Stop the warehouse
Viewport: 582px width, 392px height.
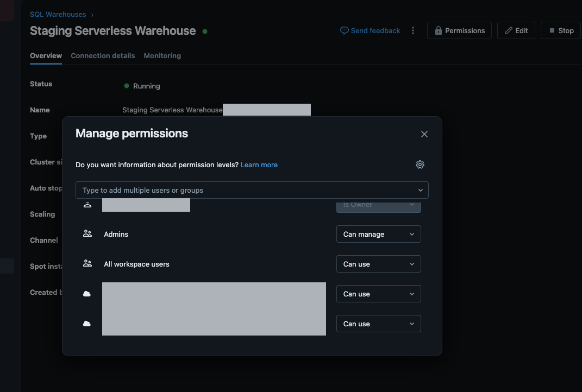click(561, 30)
